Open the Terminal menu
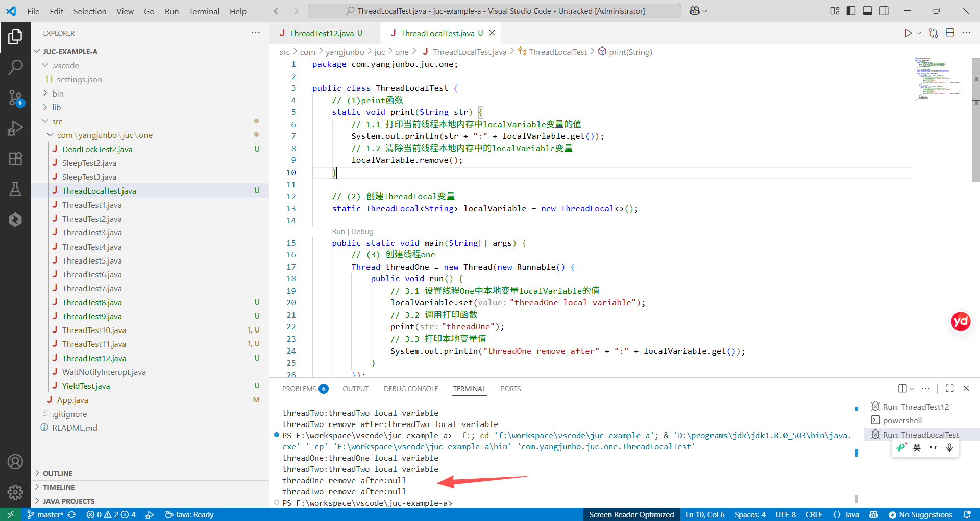980x521 pixels. click(x=204, y=11)
